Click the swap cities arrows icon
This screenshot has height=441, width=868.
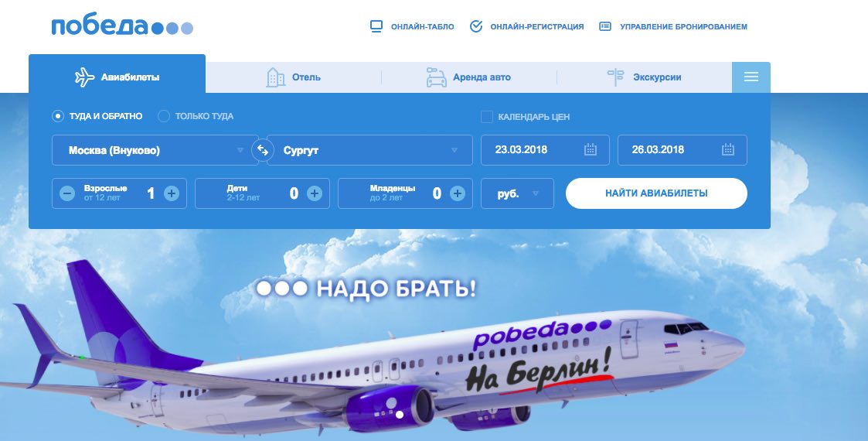pos(262,149)
